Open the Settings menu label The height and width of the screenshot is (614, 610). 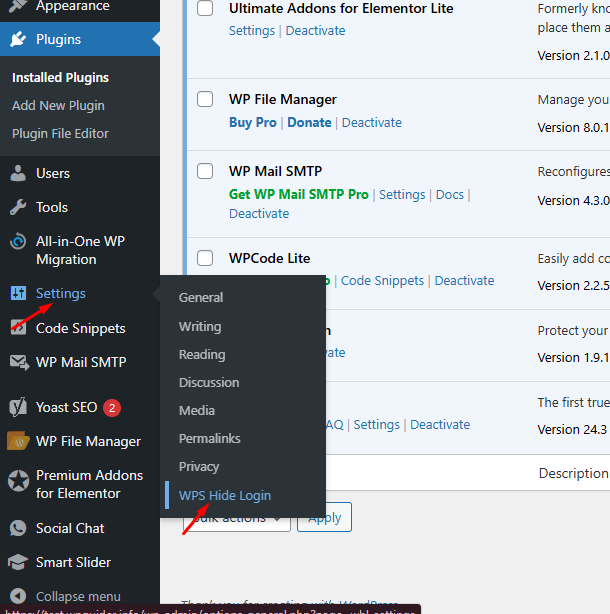(x=61, y=293)
